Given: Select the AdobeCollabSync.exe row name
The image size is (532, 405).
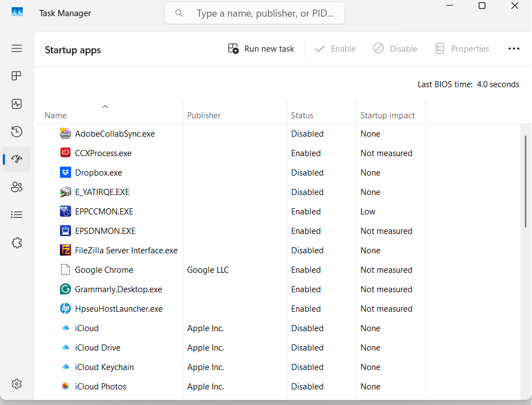Looking at the screenshot, I should 115,134.
